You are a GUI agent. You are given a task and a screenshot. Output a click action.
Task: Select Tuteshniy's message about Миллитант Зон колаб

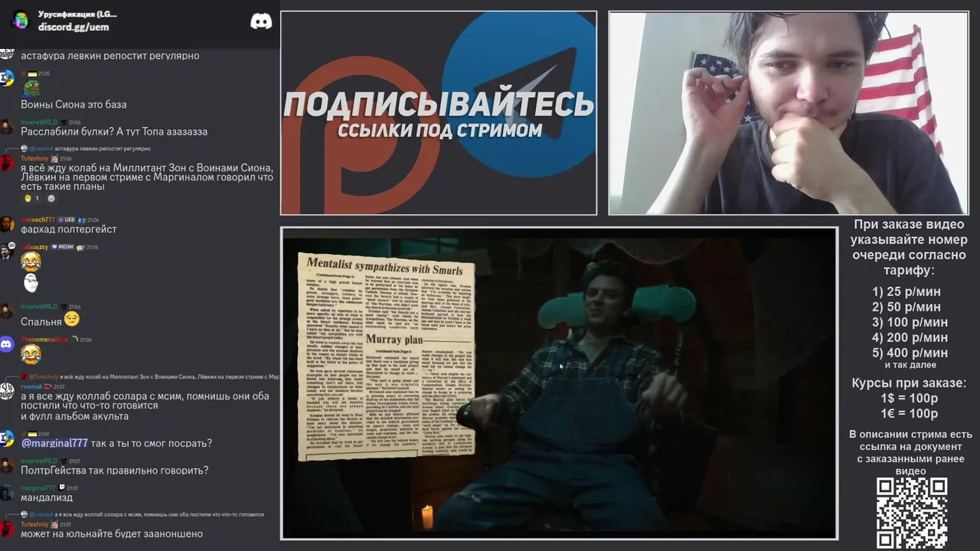(x=147, y=177)
